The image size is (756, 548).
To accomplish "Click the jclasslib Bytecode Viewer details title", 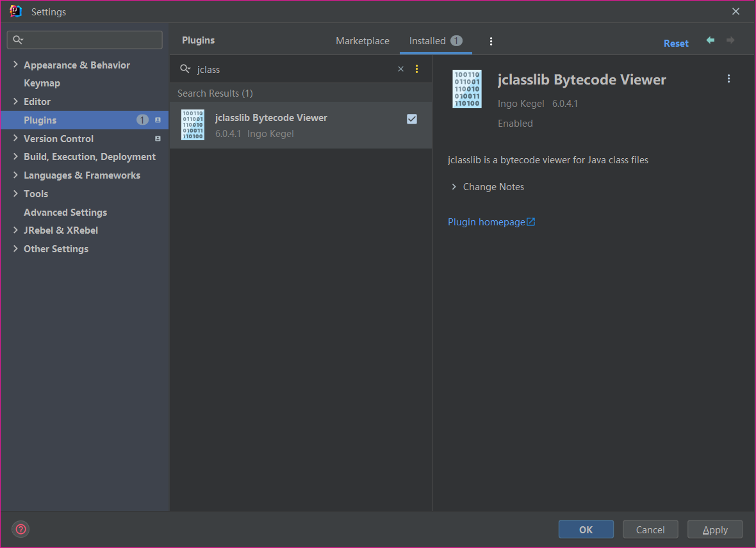I will pos(582,79).
